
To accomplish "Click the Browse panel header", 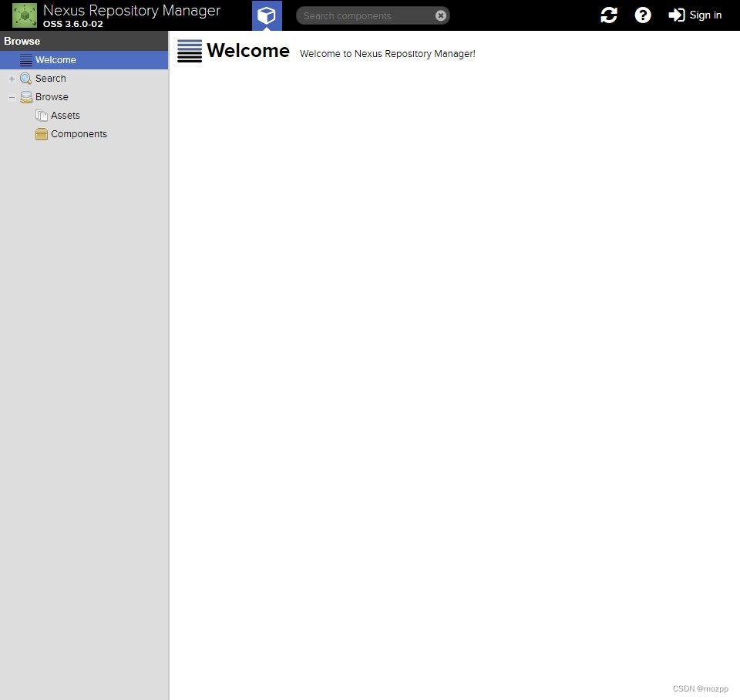I will pos(84,41).
